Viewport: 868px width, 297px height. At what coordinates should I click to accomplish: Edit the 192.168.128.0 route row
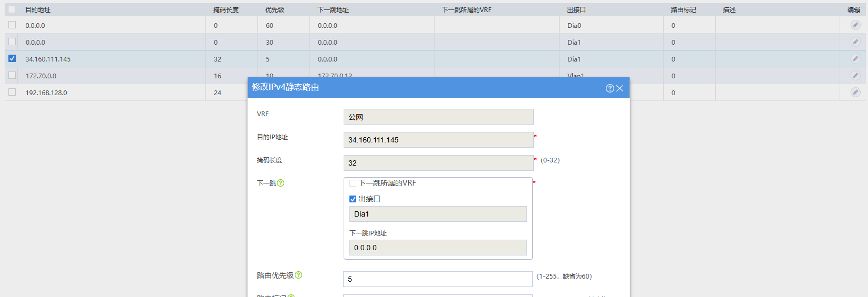click(x=855, y=93)
